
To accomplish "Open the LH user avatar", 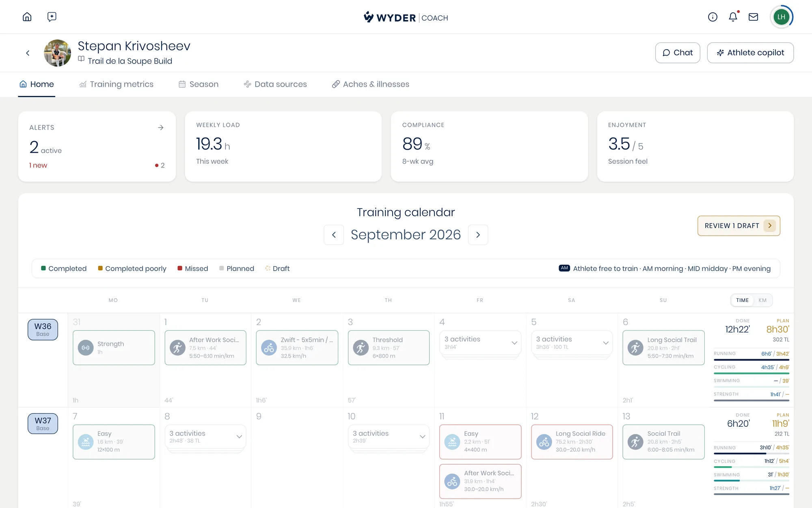I will click(x=781, y=17).
